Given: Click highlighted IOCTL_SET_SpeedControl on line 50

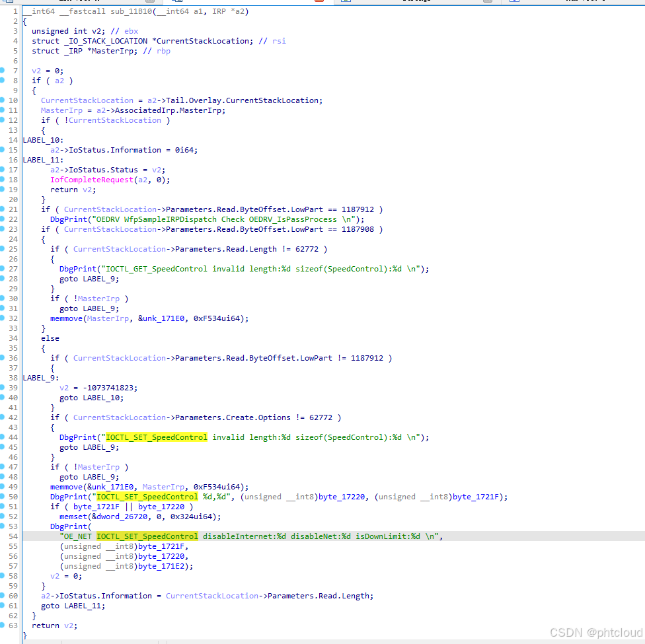Looking at the screenshot, I should [147, 496].
